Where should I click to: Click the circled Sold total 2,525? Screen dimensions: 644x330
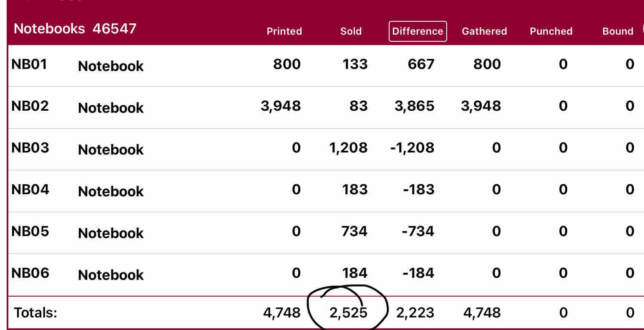point(348,312)
